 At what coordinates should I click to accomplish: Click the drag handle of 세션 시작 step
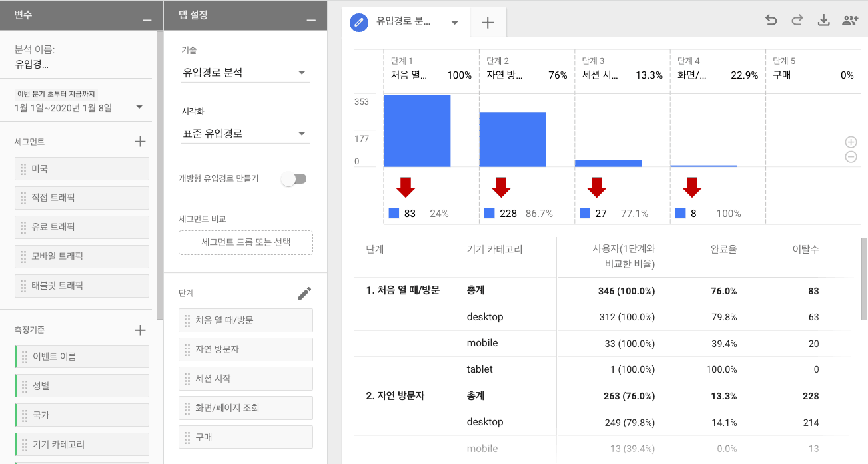[187, 379]
